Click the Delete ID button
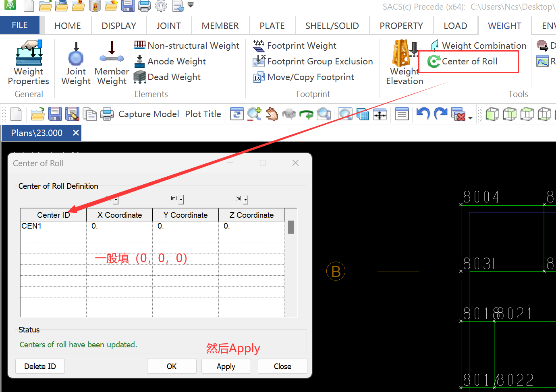 (x=40, y=366)
